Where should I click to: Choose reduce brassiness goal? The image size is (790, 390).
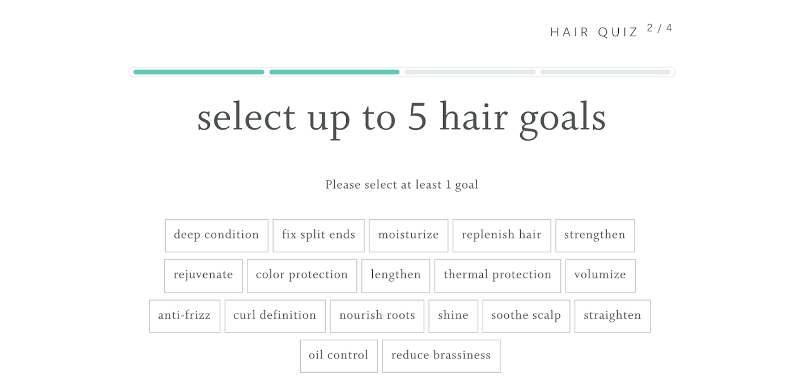(x=441, y=356)
